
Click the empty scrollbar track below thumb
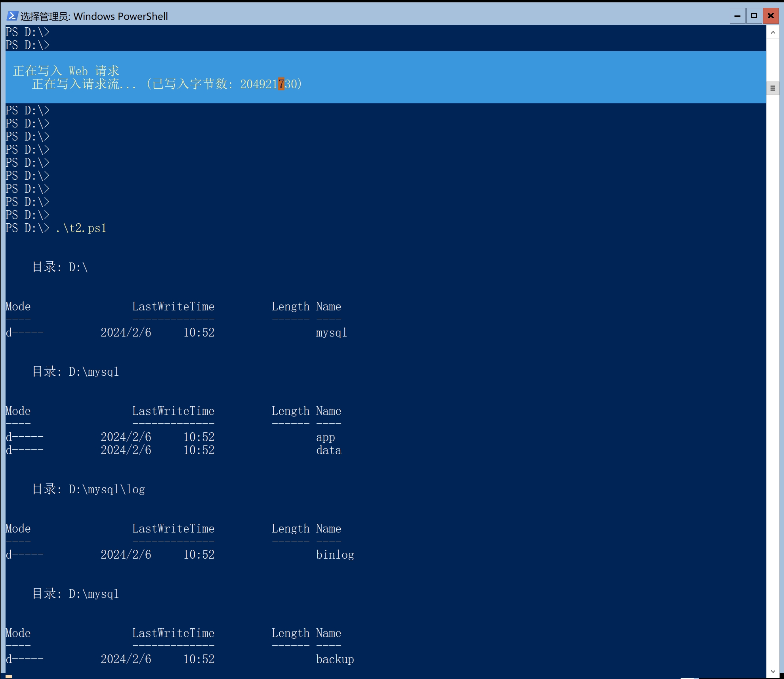773,356
